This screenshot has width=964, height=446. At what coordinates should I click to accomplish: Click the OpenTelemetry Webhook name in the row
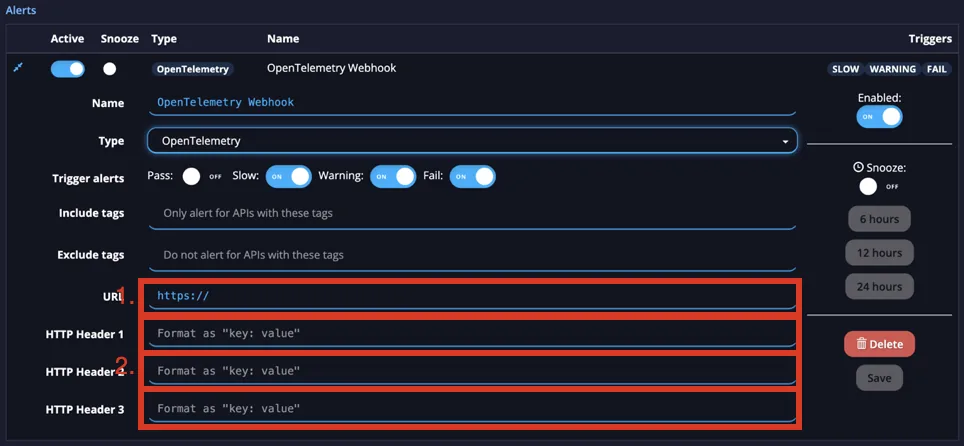click(x=331, y=68)
